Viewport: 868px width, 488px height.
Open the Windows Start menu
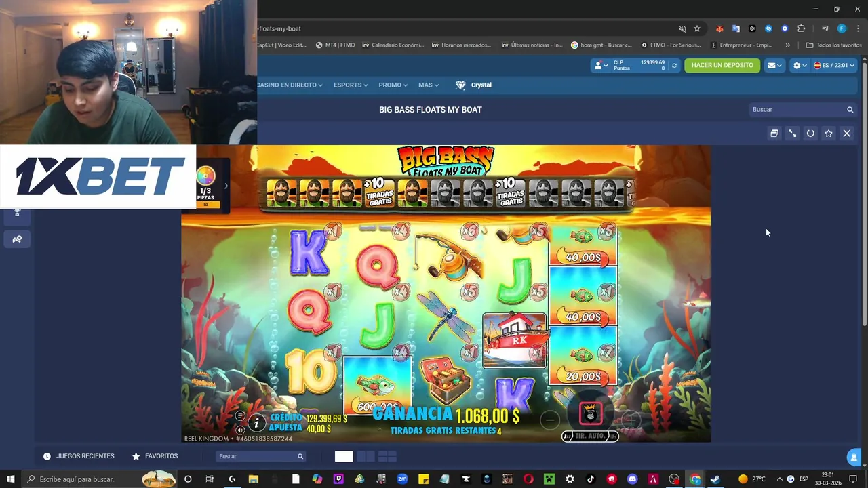tap(10, 479)
